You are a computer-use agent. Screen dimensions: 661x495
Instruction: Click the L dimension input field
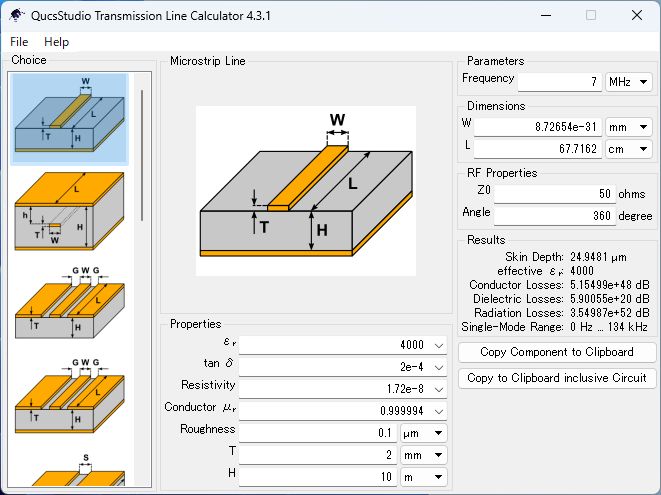(537, 149)
